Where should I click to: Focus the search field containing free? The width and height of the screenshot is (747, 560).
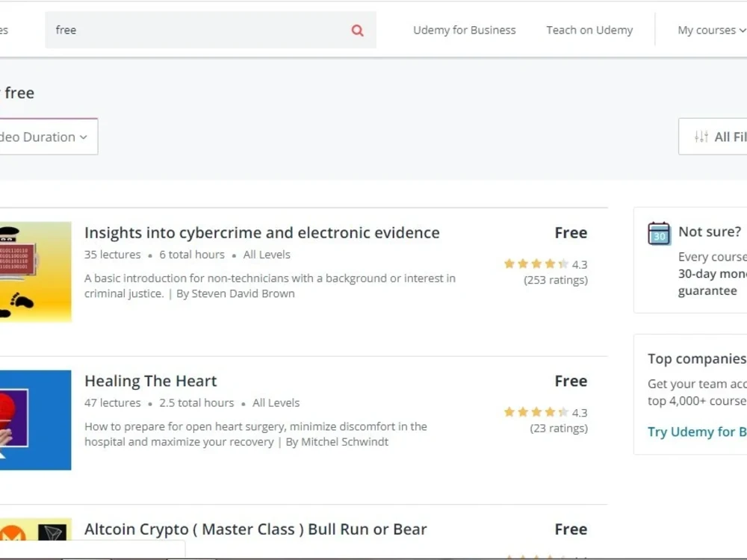click(211, 30)
